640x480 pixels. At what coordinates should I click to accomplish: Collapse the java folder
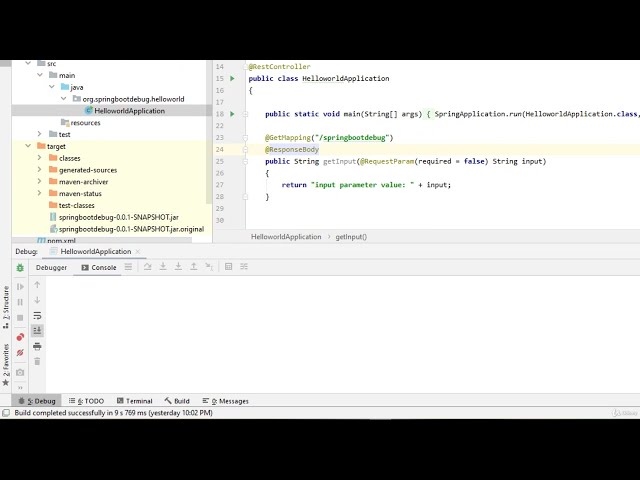[52, 87]
